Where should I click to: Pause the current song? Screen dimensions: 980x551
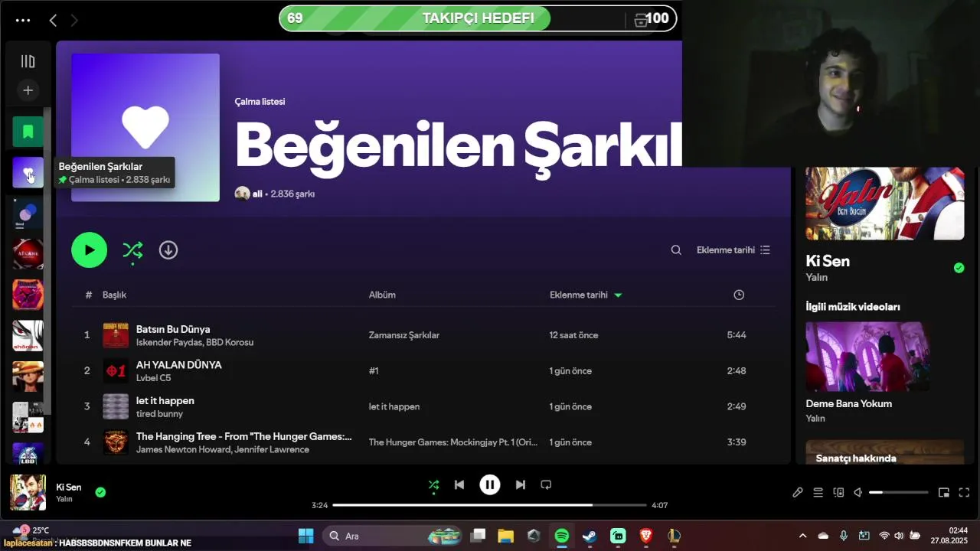tap(490, 484)
